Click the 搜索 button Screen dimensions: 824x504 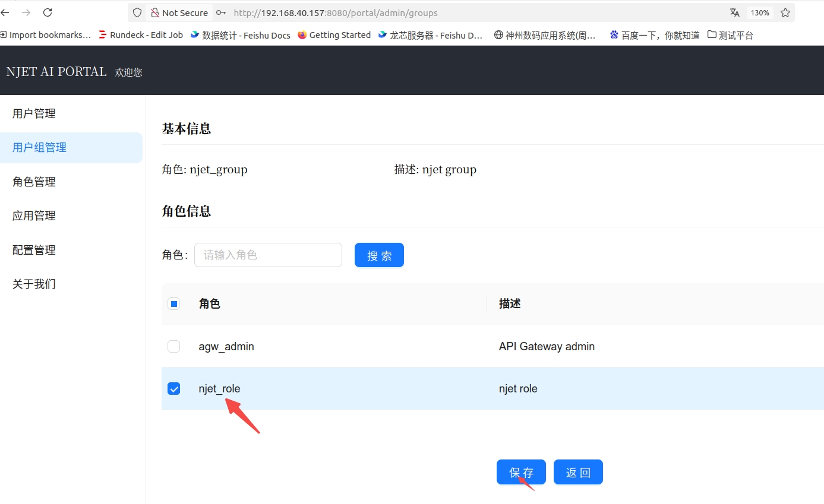379,255
